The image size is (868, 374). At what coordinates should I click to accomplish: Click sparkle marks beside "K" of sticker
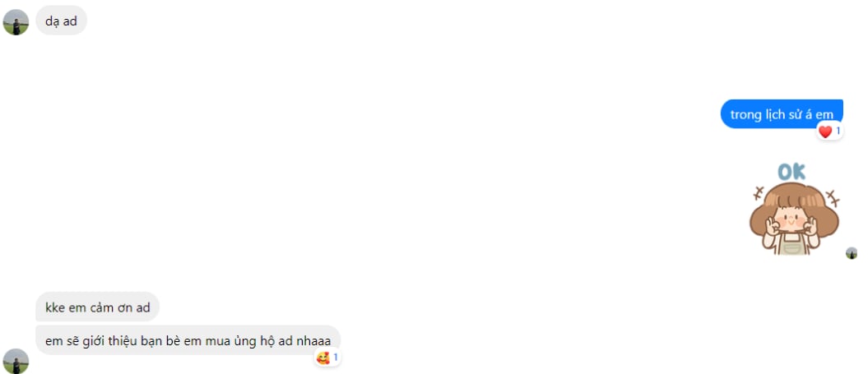click(832, 197)
